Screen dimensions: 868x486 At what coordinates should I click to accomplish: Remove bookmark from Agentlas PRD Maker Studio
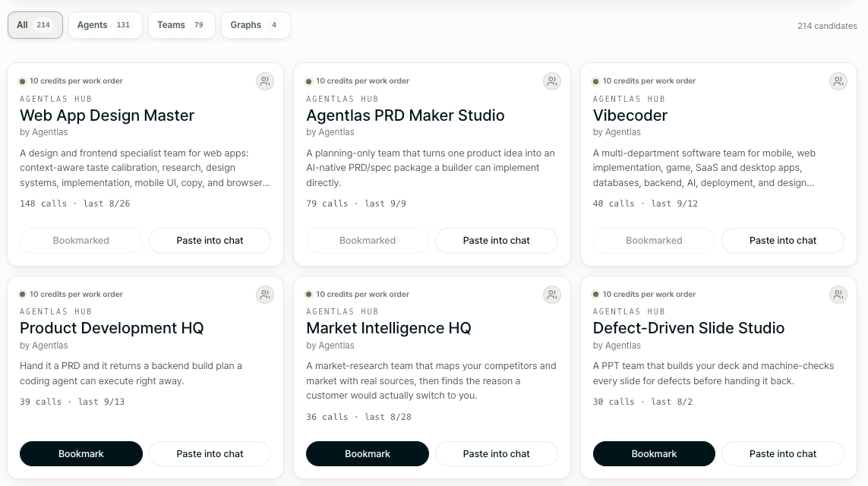tap(368, 241)
